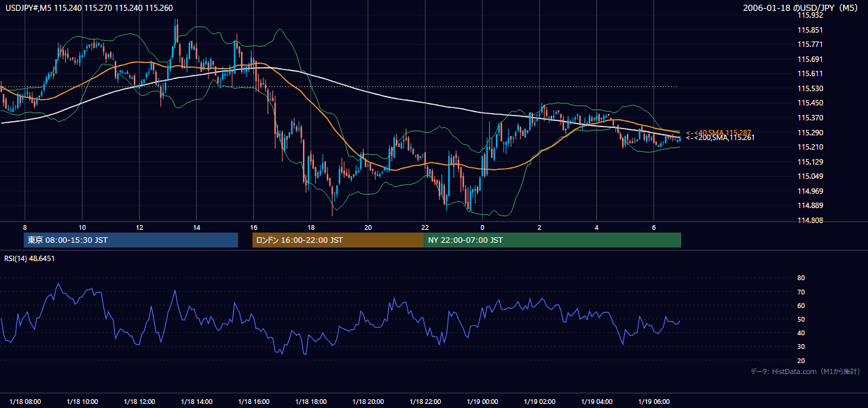Click the 2006-01-18 USD/JPY (M5) chart heading
This screenshot has width=868, height=408.
coord(802,8)
